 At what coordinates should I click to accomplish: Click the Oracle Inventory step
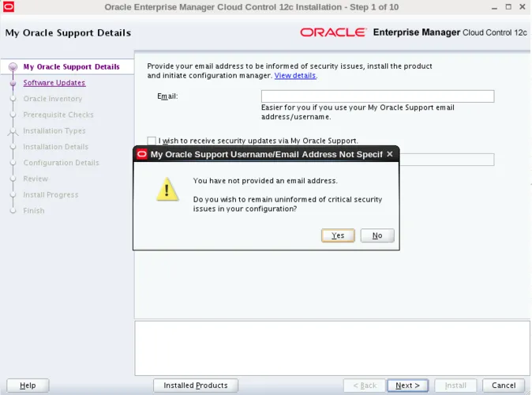point(53,99)
